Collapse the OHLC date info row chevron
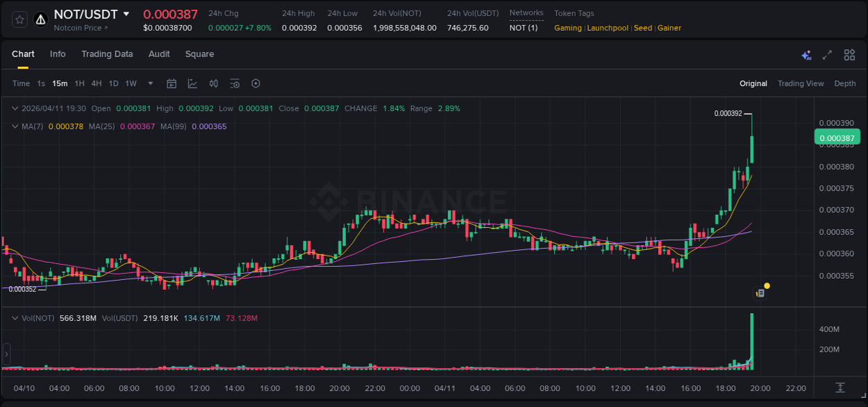Viewport: 868px width, 407px height. 15,108
